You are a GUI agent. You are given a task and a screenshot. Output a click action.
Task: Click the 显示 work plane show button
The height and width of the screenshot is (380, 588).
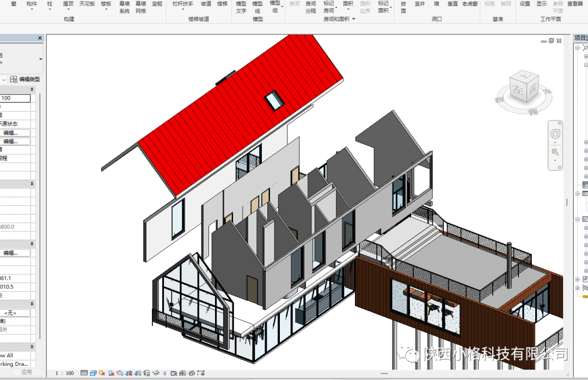(x=542, y=4)
